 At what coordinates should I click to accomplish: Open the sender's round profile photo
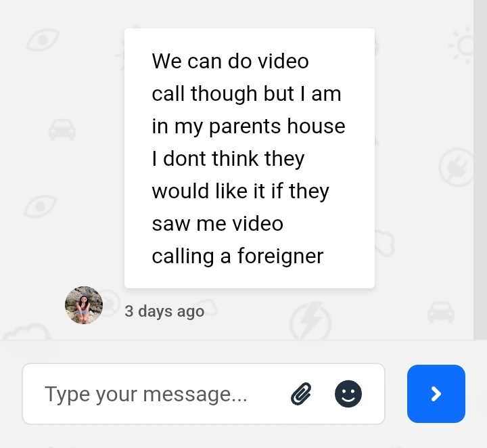[84, 305]
